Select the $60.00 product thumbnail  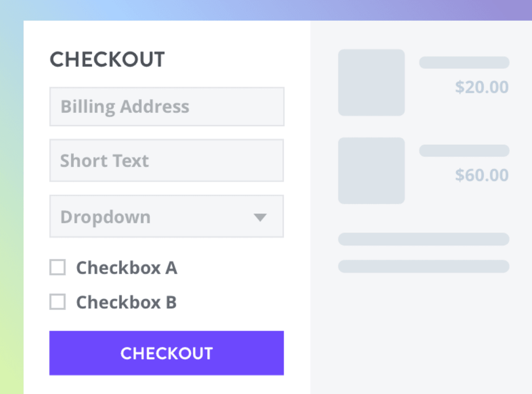[371, 170]
